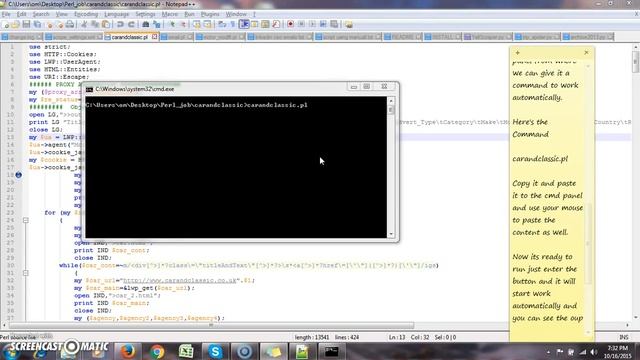This screenshot has height=360, width=640.
Task: Click the Zoom Out toolbar icon
Action: click(x=183, y=24)
